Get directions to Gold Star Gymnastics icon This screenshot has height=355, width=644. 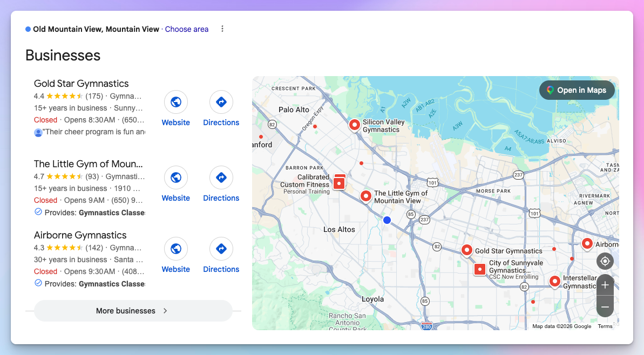coord(221,102)
